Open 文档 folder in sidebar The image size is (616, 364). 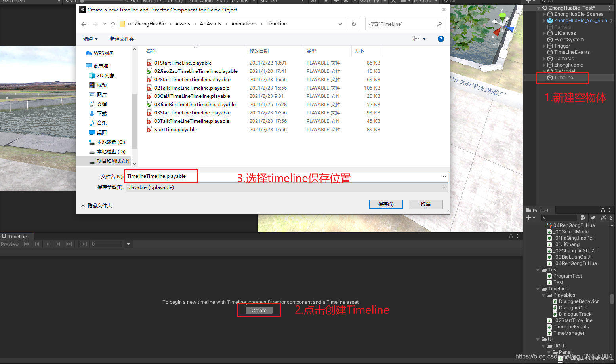tap(98, 104)
